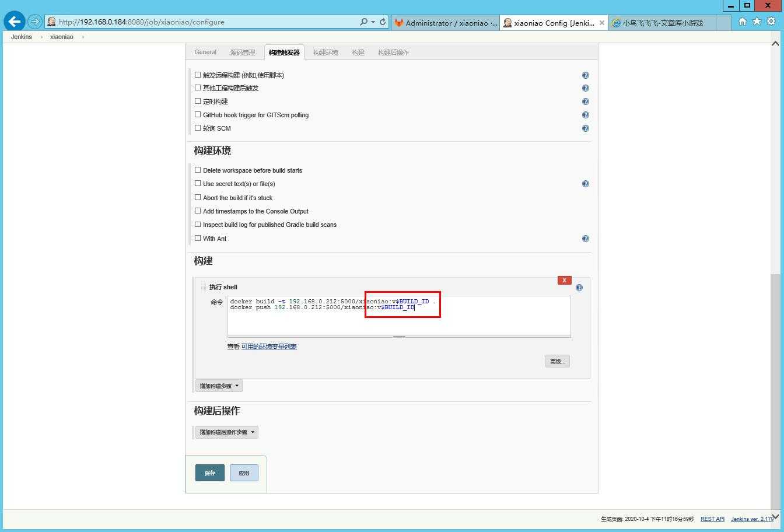Viewport: 784px width, 532px height.
Task: Switch to 构建环境 tab
Action: 325,52
